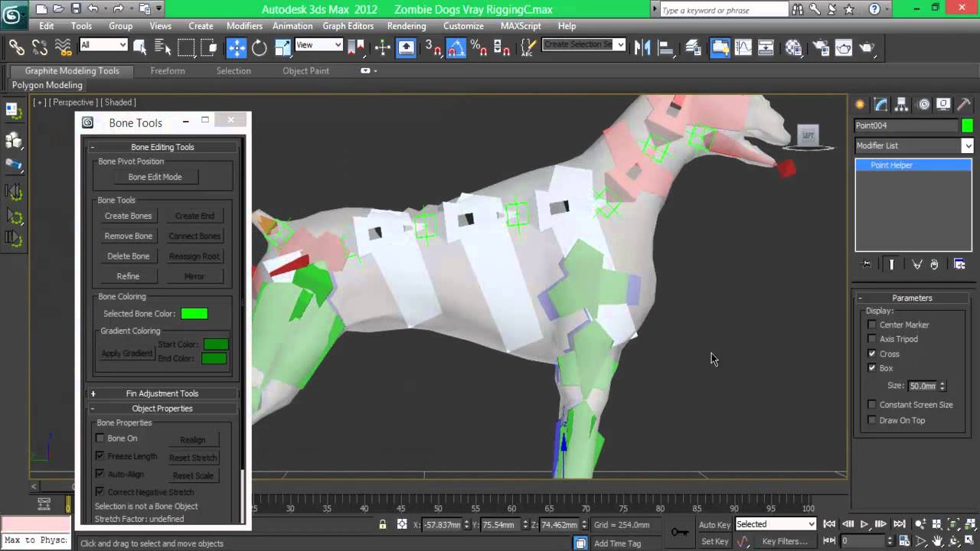Click the Key Filters button

click(785, 541)
